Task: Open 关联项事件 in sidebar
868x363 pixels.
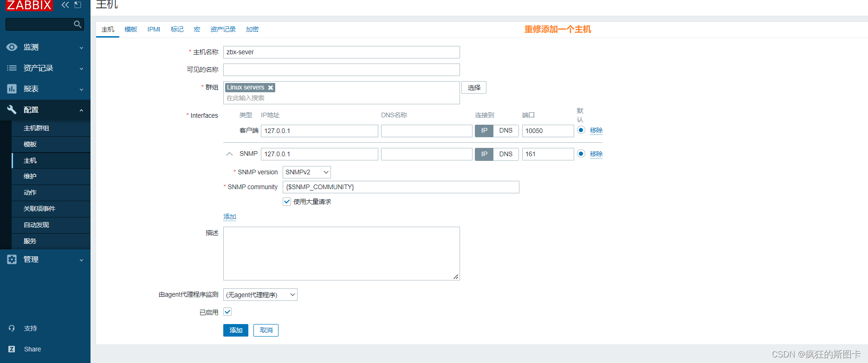Action: tap(51, 209)
